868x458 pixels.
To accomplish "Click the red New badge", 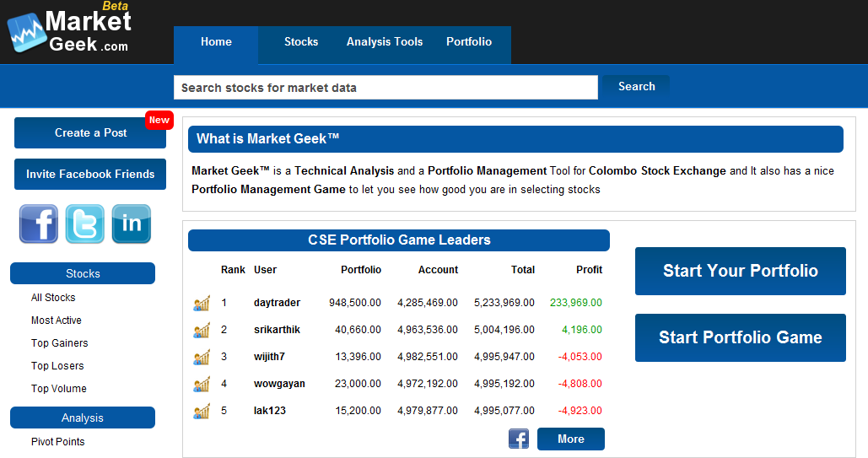I will [159, 120].
